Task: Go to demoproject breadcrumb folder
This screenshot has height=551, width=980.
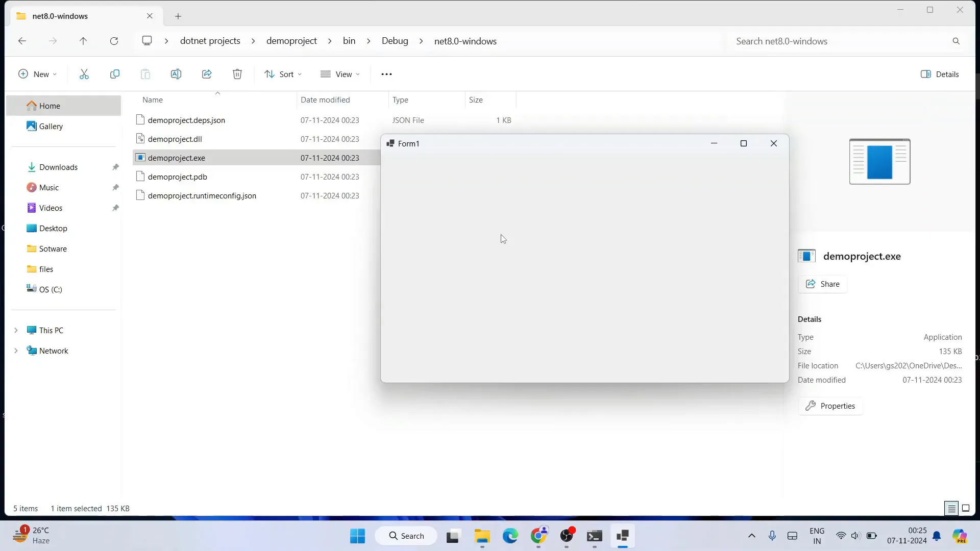Action: point(291,41)
